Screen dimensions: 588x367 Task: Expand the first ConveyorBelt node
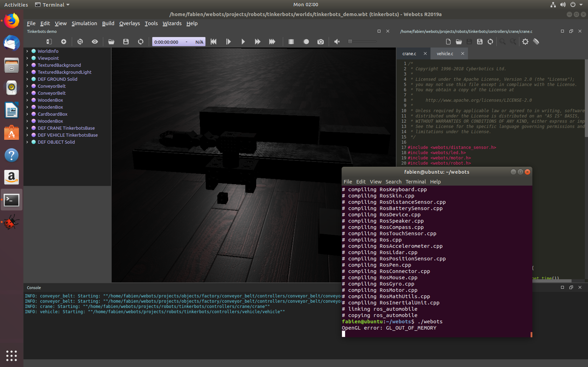27,86
